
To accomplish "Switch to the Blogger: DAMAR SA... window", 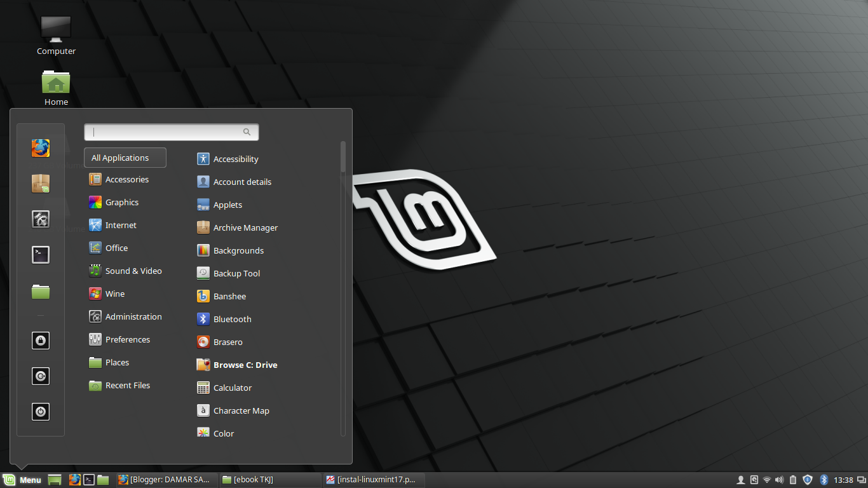I will point(166,480).
